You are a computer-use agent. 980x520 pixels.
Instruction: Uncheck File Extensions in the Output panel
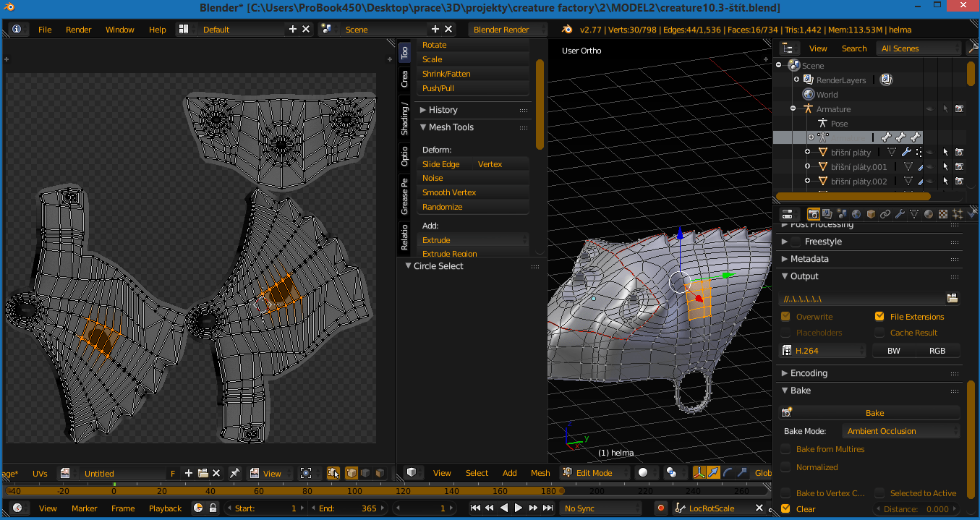click(880, 316)
